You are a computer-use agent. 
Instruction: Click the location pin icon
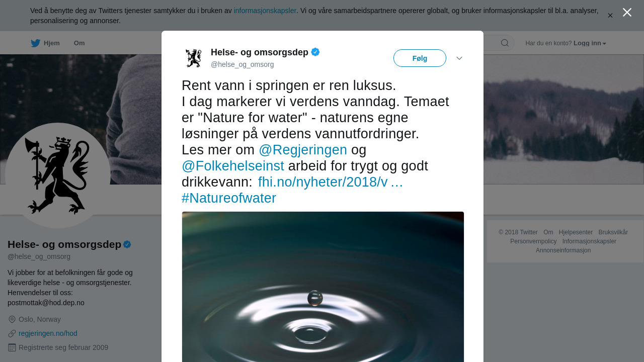[x=12, y=319]
